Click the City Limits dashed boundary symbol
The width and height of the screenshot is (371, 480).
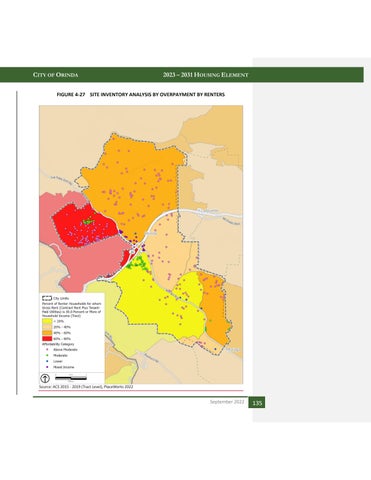47,299
